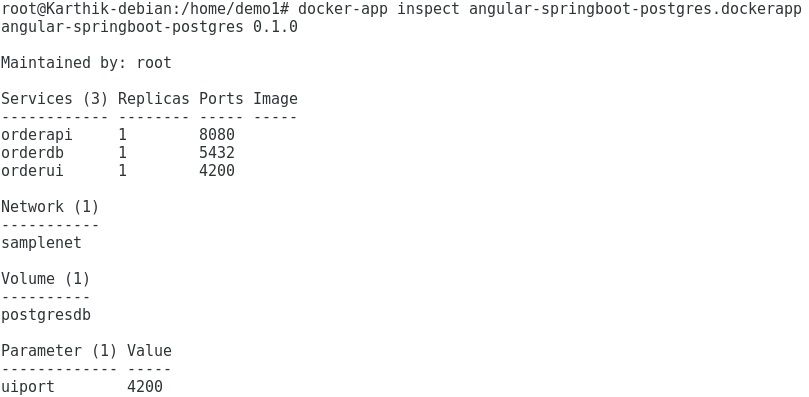Click the Replicas column header
Image resolution: width=809 pixels, height=397 pixels.
[x=154, y=99]
